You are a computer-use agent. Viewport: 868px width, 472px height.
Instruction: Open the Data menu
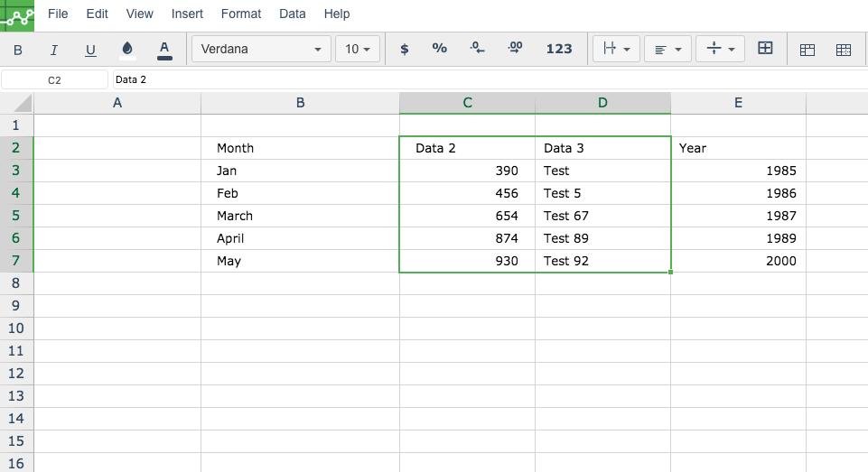click(293, 14)
